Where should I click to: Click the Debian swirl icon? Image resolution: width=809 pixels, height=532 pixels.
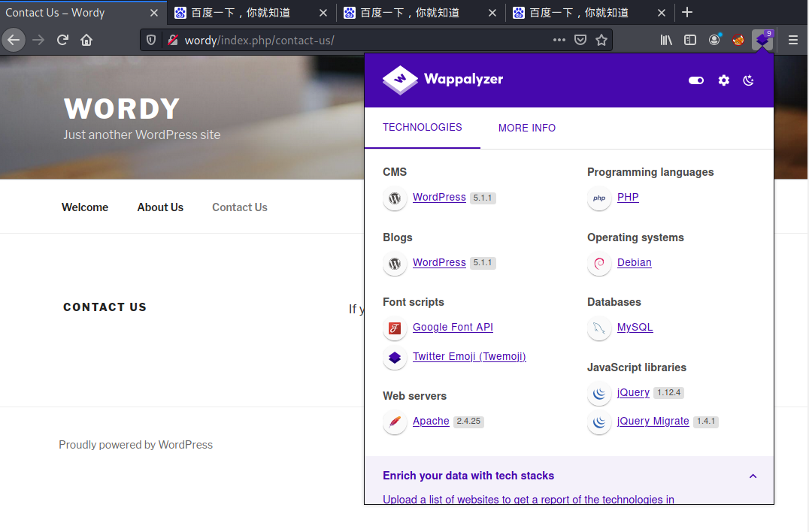(x=599, y=264)
